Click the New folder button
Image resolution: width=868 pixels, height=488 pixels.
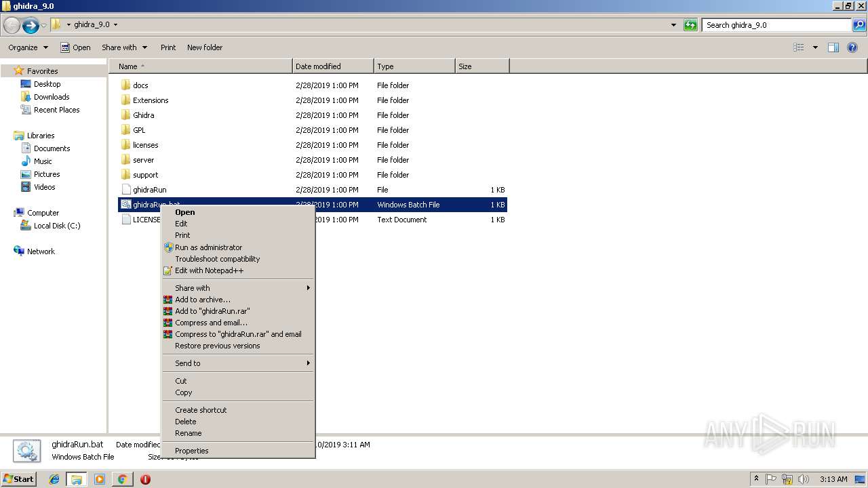click(x=205, y=47)
